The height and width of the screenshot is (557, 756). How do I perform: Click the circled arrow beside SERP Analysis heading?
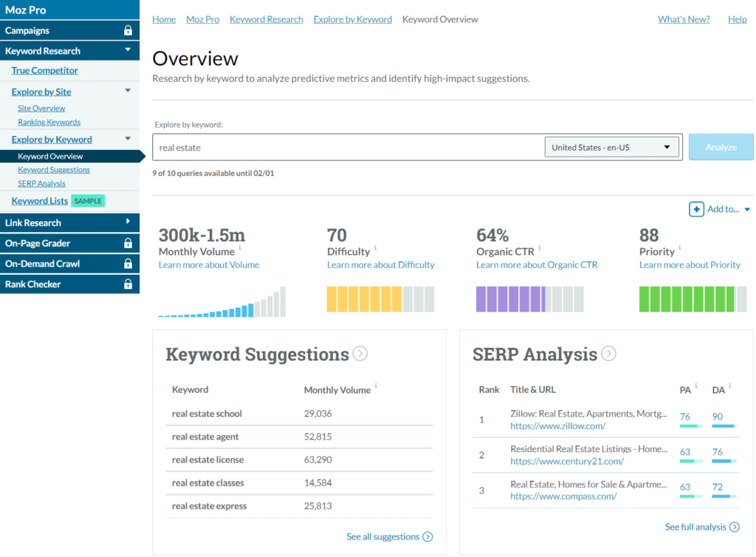coord(608,354)
